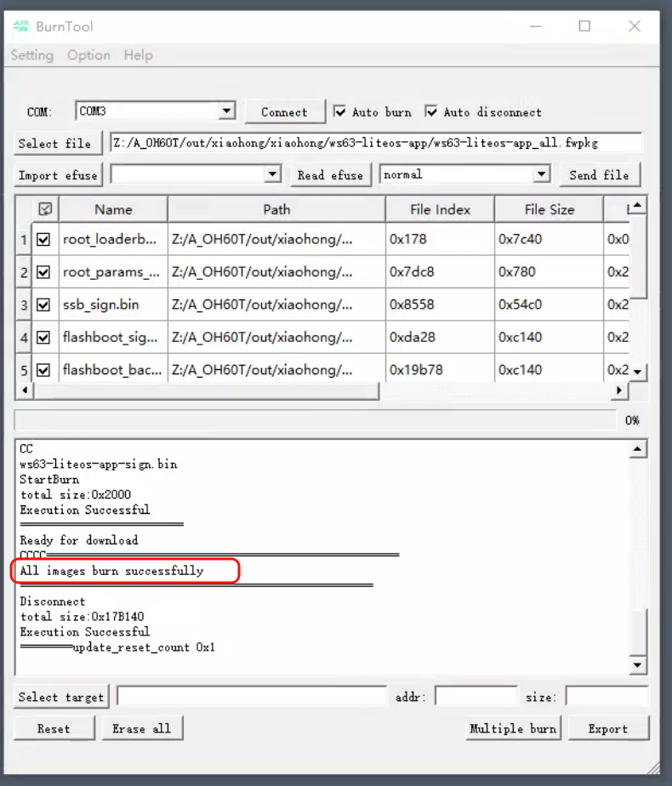Click the table's horizontal scroll left arrow
This screenshot has width=672, height=786.
[x=25, y=390]
